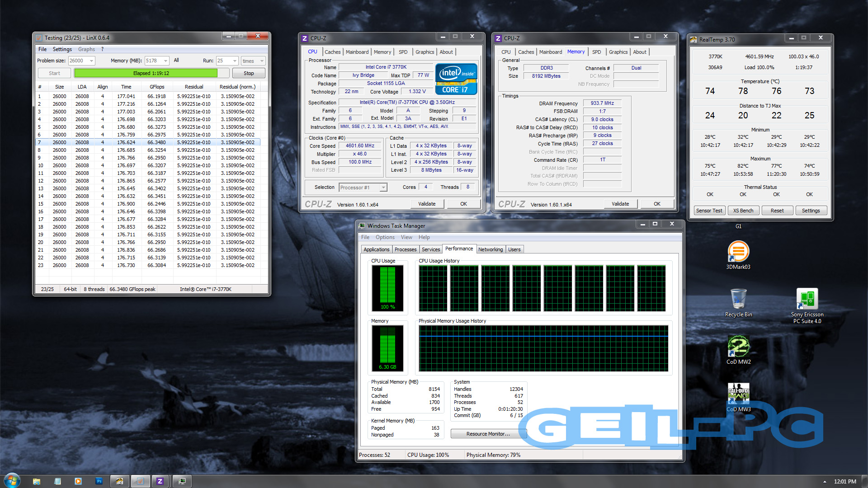Click the Task Manager taskbar icon
The image size is (868, 488).
click(x=182, y=481)
